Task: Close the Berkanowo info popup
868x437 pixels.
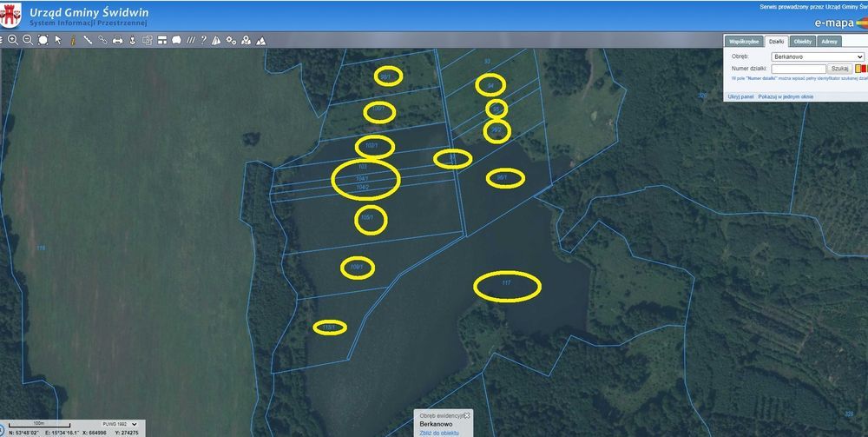Action: (467, 414)
